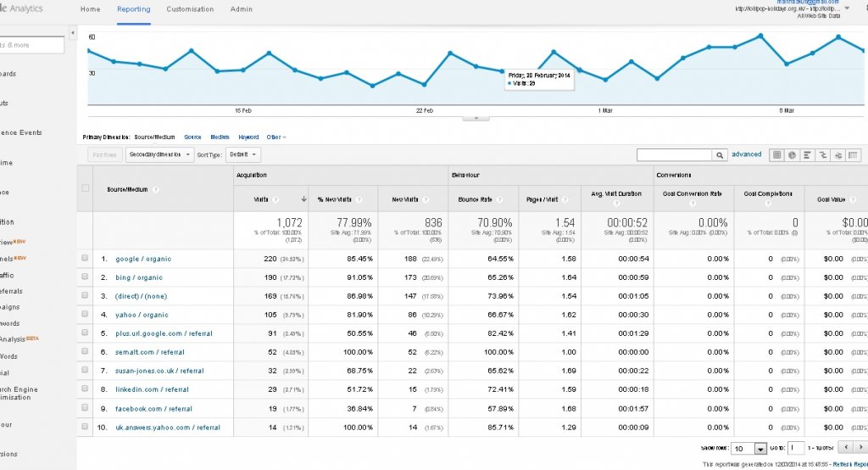
Task: Click the 70.90% total bounce rate value
Action: [x=494, y=223]
